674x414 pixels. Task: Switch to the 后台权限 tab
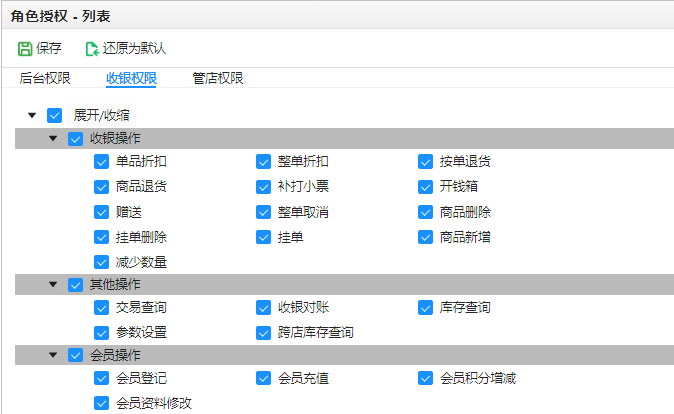pos(45,78)
